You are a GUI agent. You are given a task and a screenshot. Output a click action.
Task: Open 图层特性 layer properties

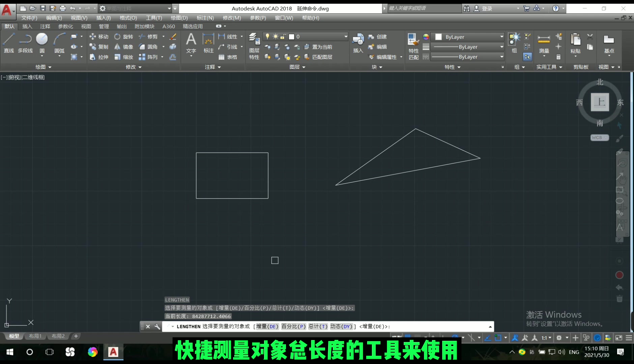click(x=254, y=46)
